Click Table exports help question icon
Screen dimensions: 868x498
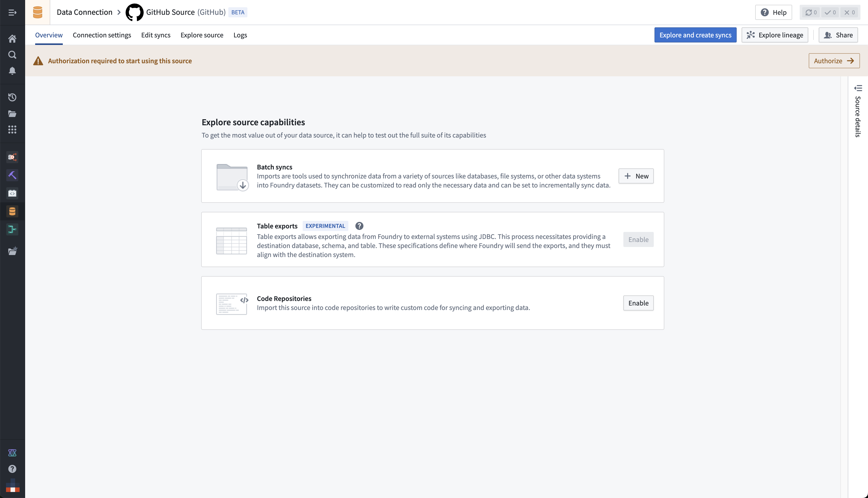tap(359, 226)
